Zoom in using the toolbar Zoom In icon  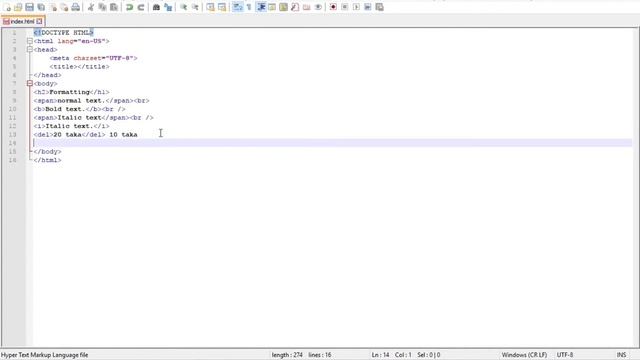point(183,7)
